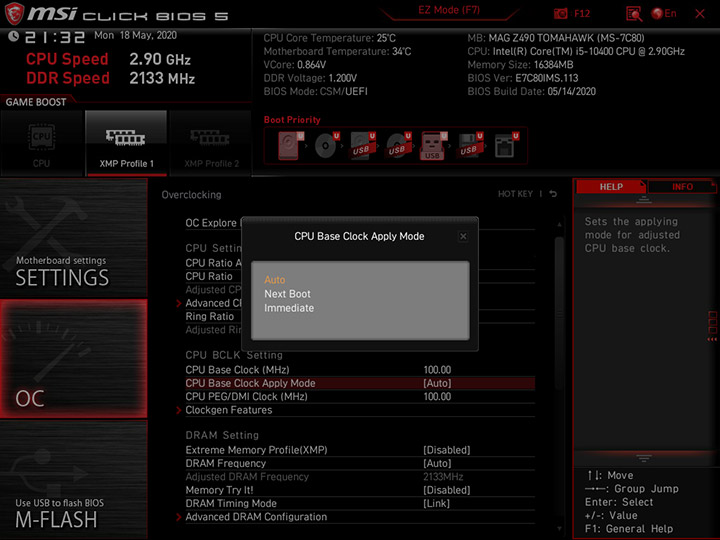Select the optical disc boot device icon
The width and height of the screenshot is (720, 540).
pyautogui.click(x=326, y=146)
